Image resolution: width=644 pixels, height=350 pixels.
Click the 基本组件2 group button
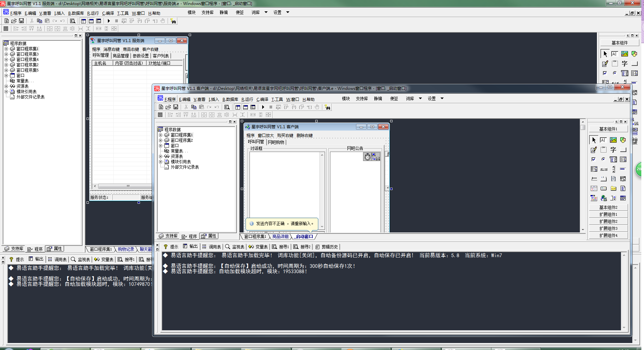pos(608,207)
